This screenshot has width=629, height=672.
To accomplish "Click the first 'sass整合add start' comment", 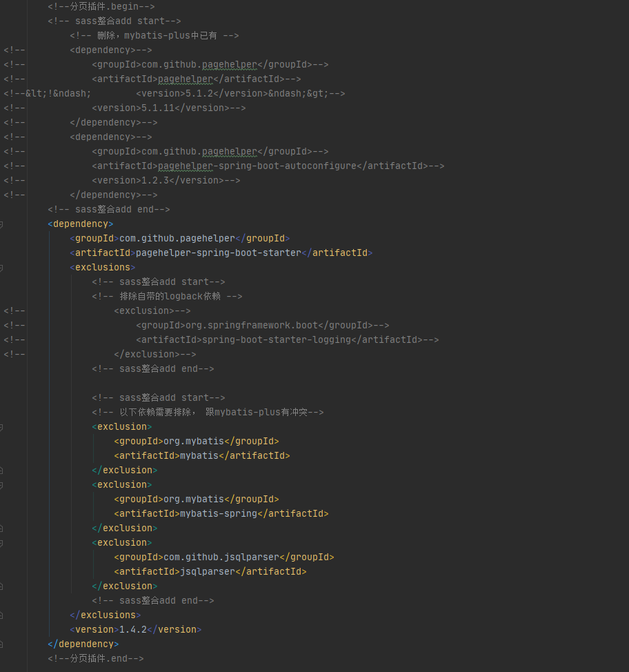I will [114, 21].
